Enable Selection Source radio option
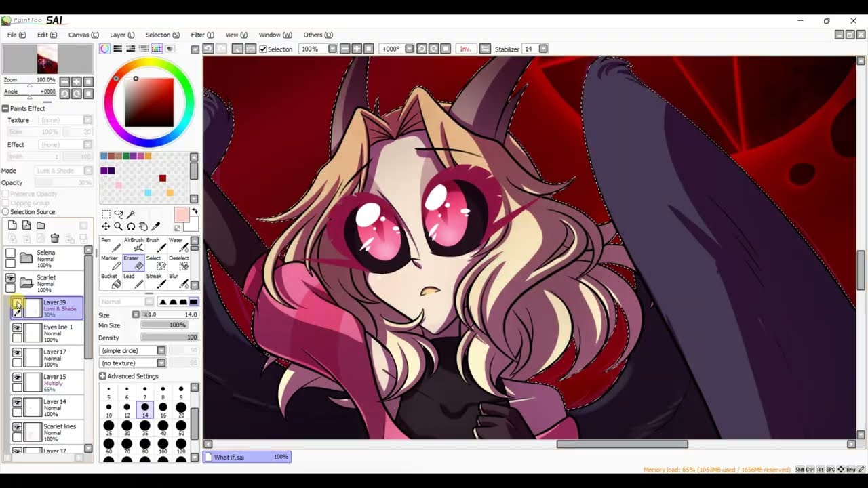 (x=5, y=212)
